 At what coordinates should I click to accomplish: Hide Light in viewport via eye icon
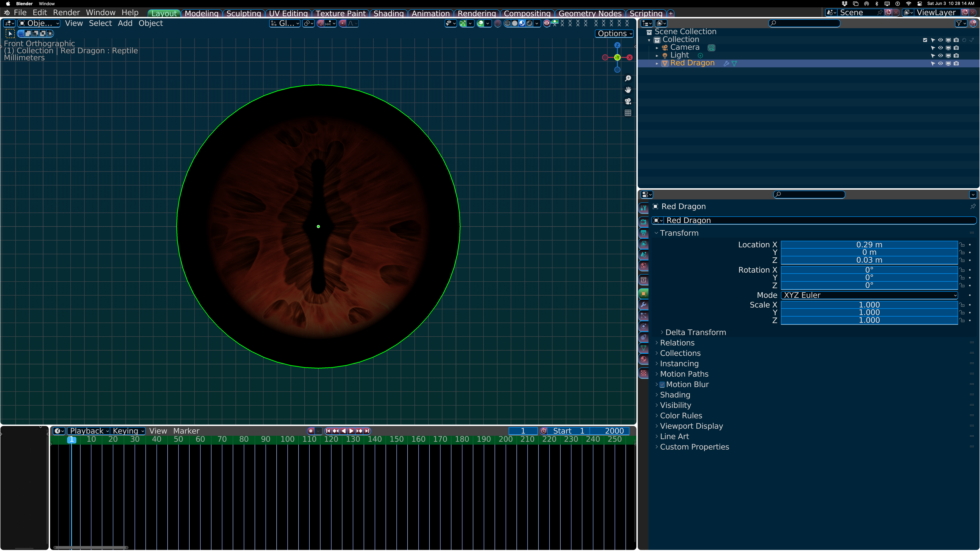coord(940,56)
